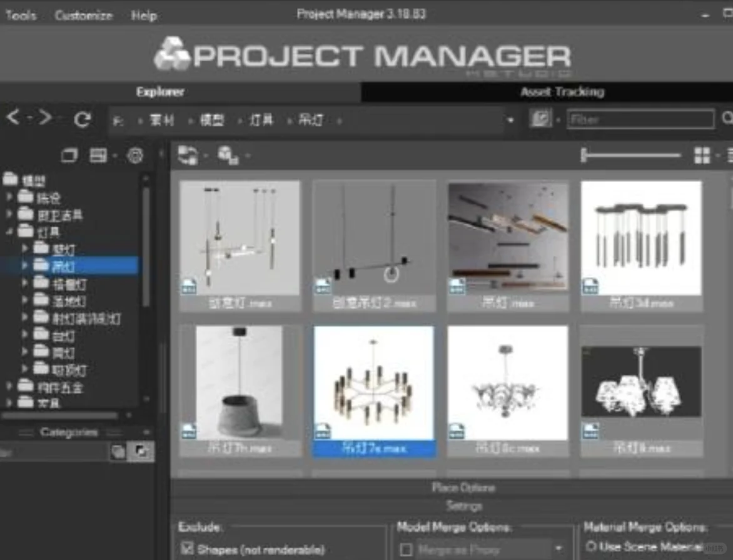Collapse the tree panel with the small arrow
The height and width of the screenshot is (560, 733).
point(161,153)
